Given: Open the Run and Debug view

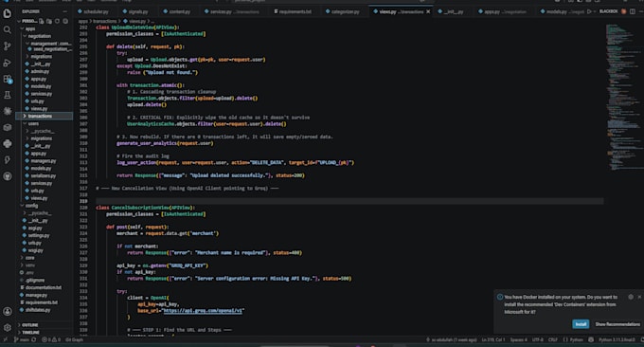Looking at the screenshot, I should (7, 63).
